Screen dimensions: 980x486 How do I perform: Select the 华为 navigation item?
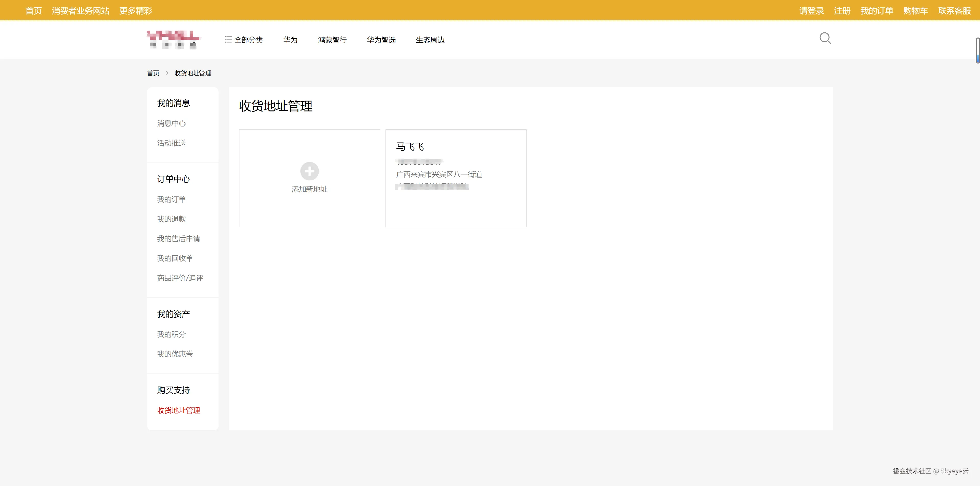point(290,40)
